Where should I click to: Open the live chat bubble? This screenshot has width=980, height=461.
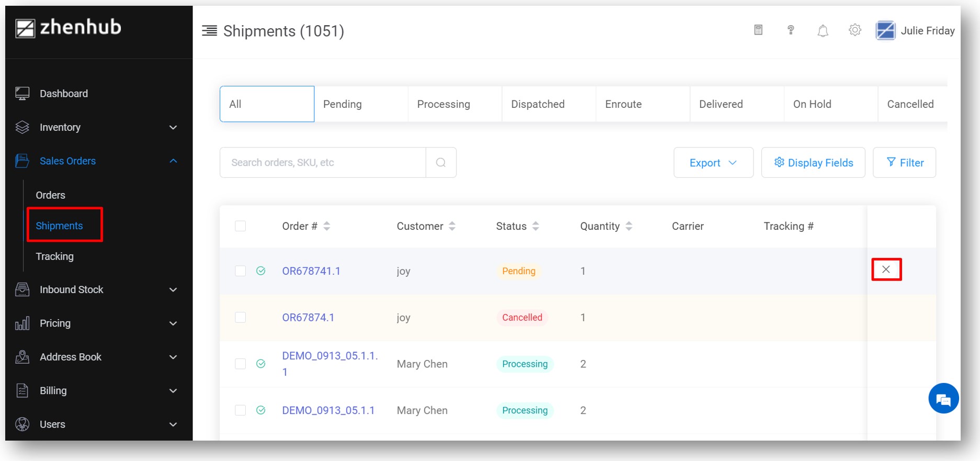click(x=943, y=399)
